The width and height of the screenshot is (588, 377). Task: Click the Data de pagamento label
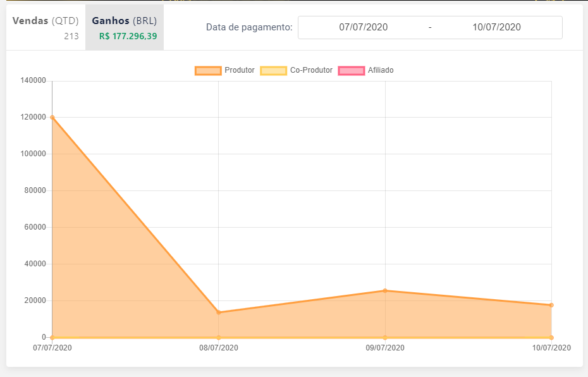[x=249, y=27]
